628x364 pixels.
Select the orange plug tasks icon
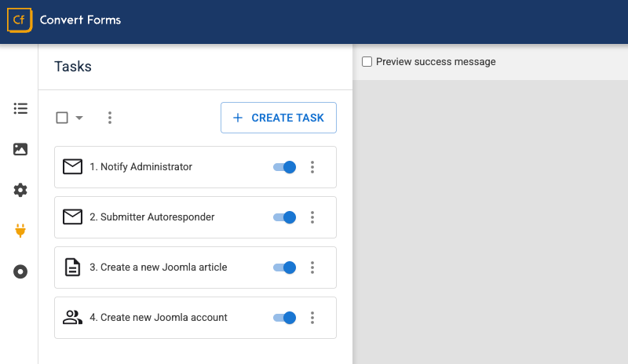click(x=20, y=231)
